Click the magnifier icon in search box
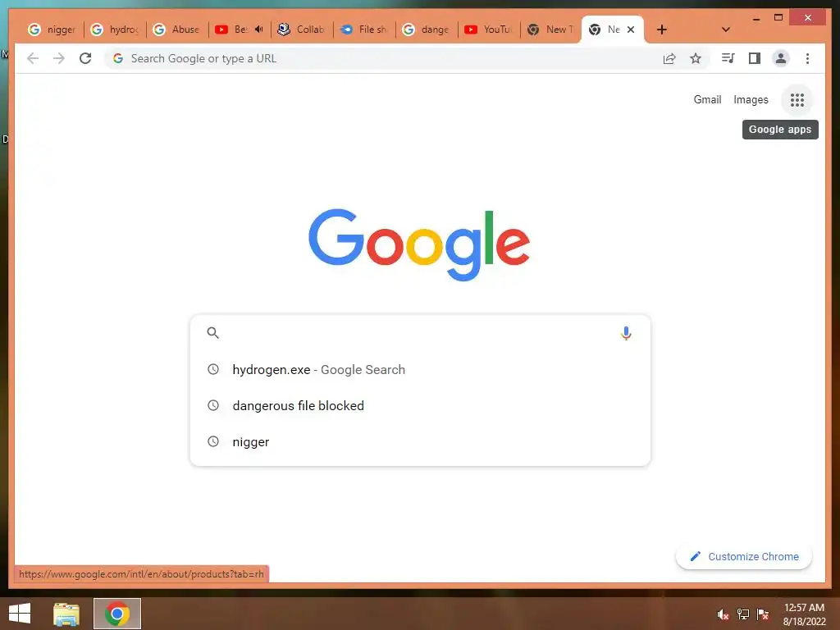 point(212,333)
